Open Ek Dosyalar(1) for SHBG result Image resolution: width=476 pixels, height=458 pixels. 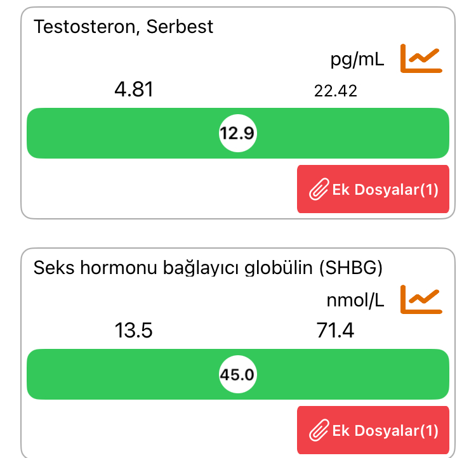tap(373, 430)
